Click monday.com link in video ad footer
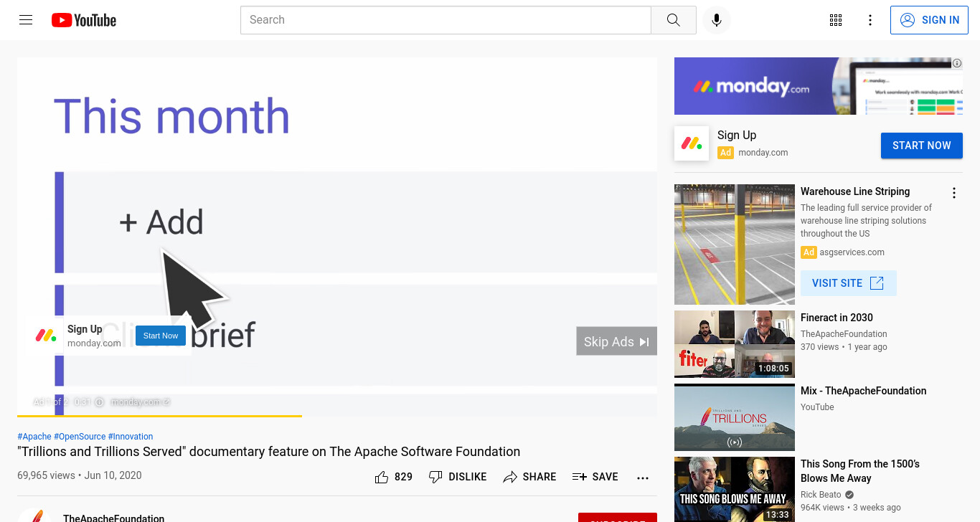The width and height of the screenshot is (980, 522). pos(140,402)
